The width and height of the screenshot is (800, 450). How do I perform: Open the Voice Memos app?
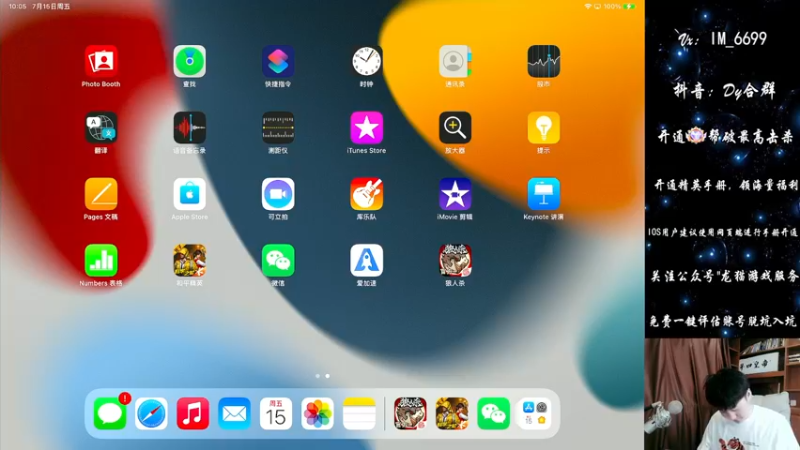coord(189,128)
